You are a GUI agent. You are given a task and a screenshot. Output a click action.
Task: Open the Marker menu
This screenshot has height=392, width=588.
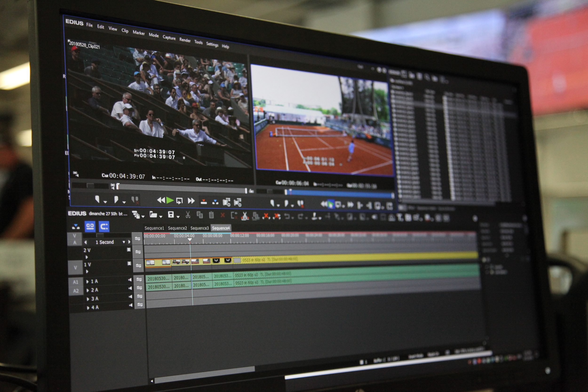pos(139,33)
